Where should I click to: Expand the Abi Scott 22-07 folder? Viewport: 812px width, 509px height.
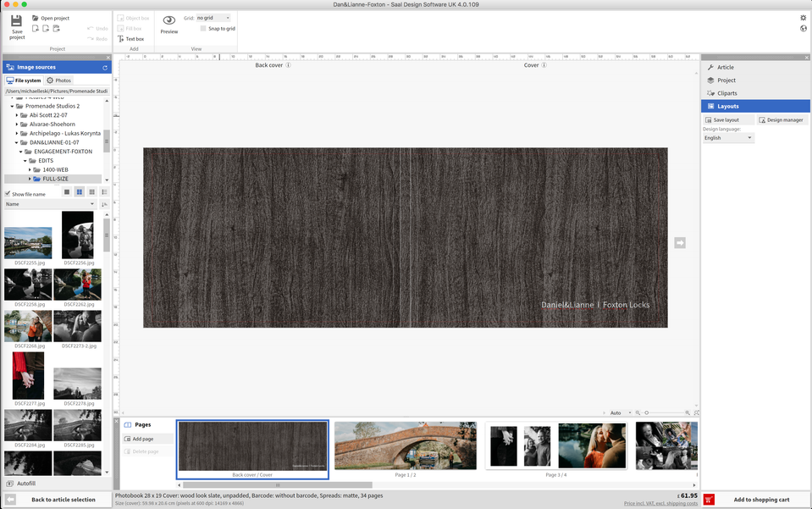click(17, 115)
